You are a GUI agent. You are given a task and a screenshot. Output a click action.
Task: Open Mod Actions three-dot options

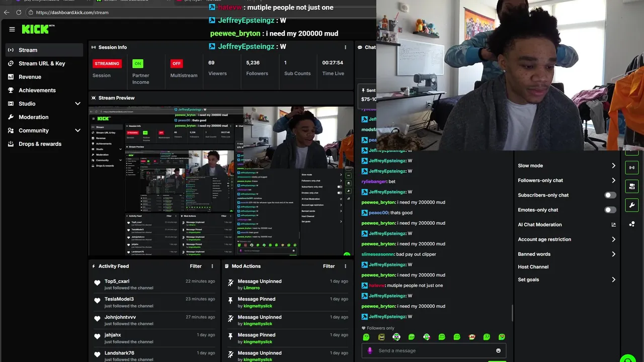click(x=345, y=266)
